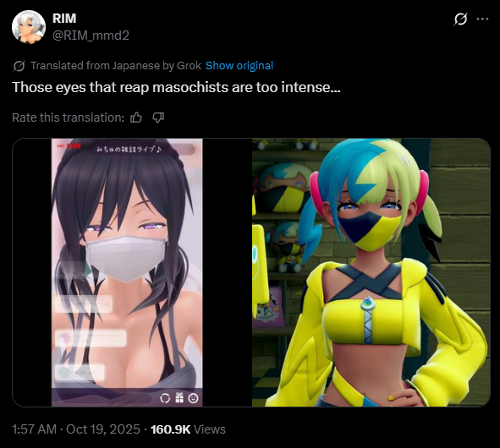Click the 1:57 AM Oct 19, 2025 timestamp
Image resolution: width=500 pixels, height=448 pixels.
coord(76,429)
